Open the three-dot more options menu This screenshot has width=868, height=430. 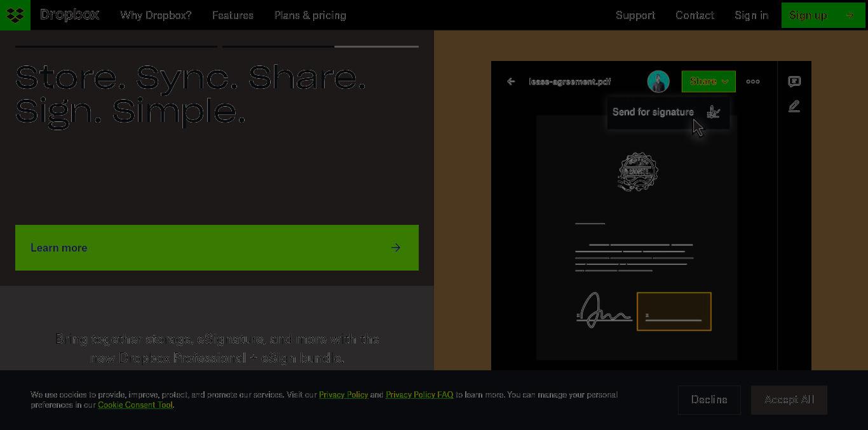(x=753, y=81)
